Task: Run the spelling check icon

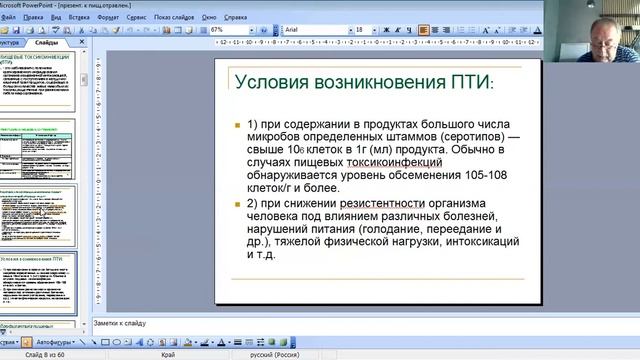Action: tap(55, 30)
